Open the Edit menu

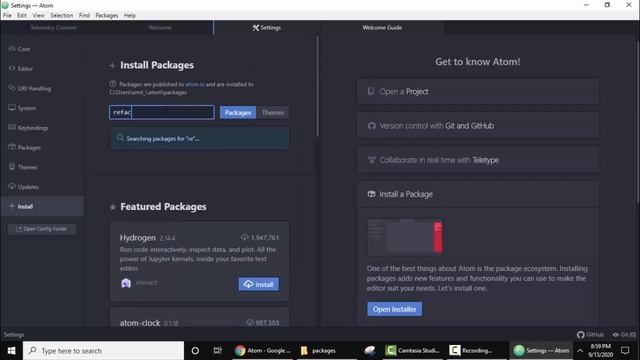[22, 16]
